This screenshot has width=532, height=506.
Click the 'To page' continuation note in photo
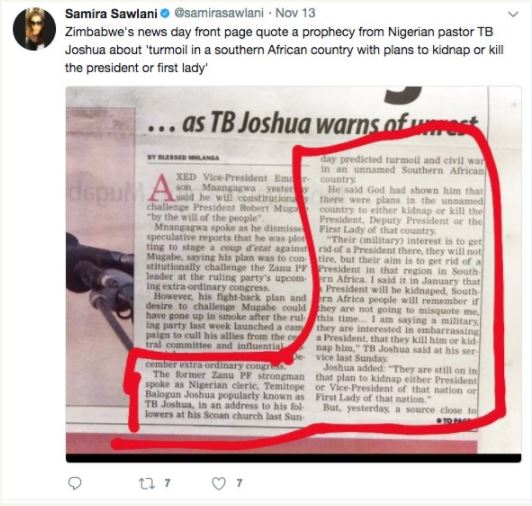[x=456, y=421]
